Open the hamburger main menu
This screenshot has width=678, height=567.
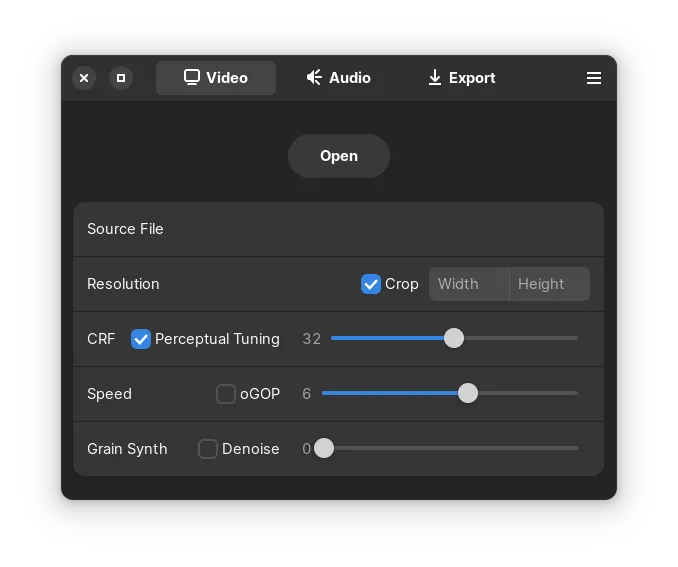click(594, 78)
